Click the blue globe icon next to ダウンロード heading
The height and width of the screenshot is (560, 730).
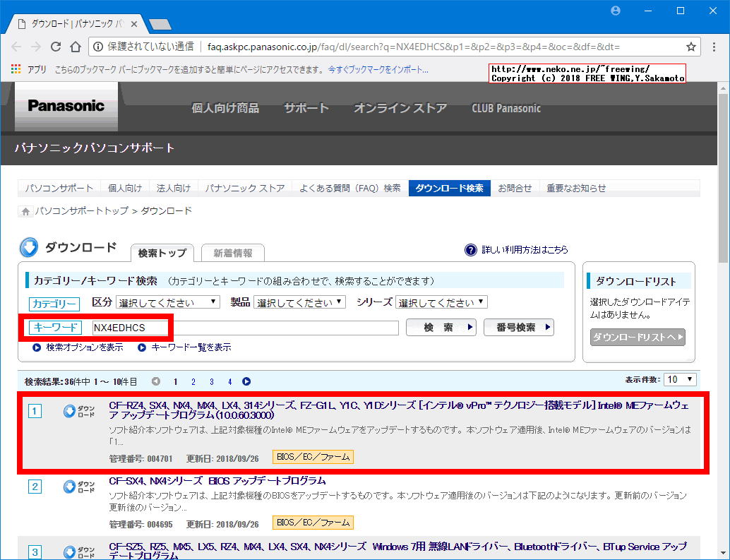pyautogui.click(x=28, y=247)
